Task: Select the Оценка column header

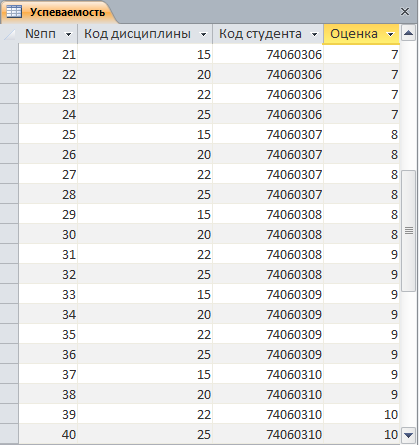Action: click(361, 34)
